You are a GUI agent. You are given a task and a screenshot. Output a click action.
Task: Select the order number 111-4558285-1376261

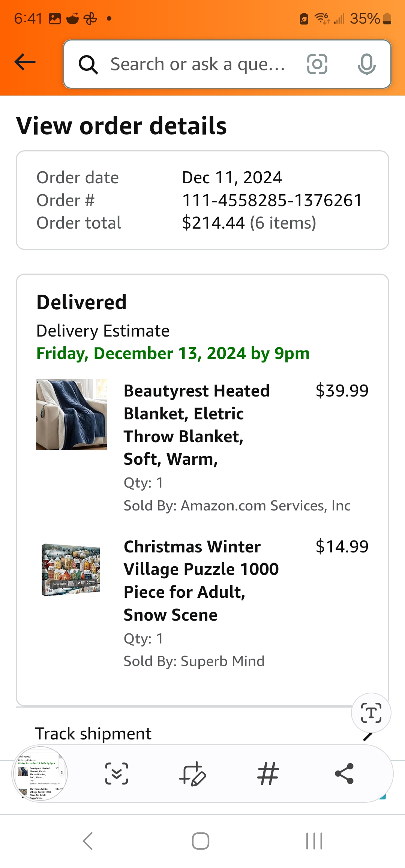[272, 200]
